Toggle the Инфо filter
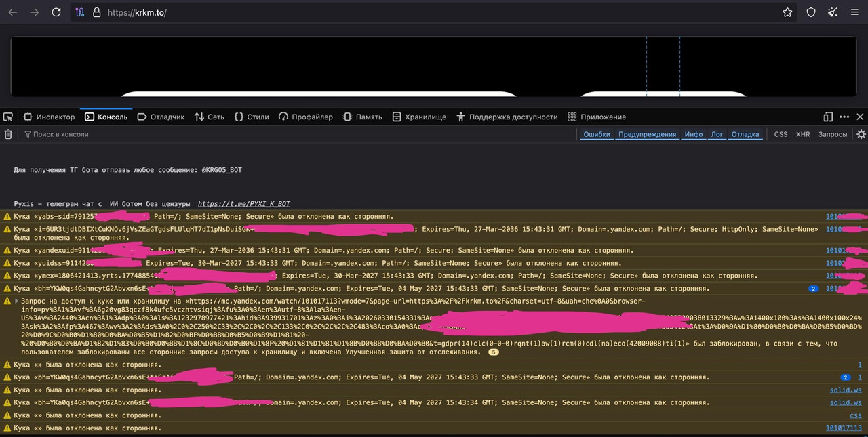The image size is (868, 437). pos(694,134)
